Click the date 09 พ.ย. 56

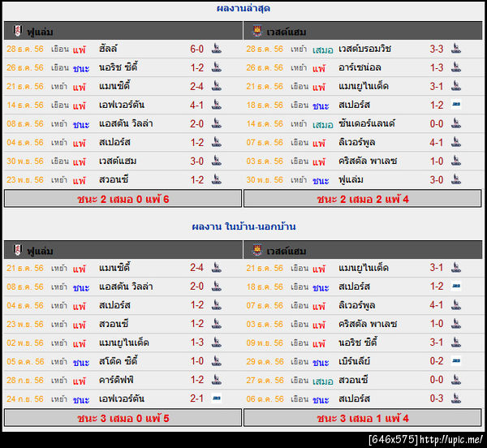coord(265,342)
